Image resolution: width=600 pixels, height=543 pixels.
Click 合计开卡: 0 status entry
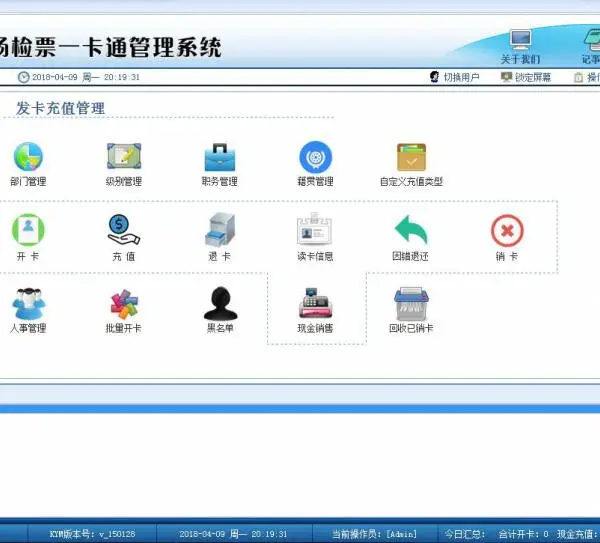(523, 534)
